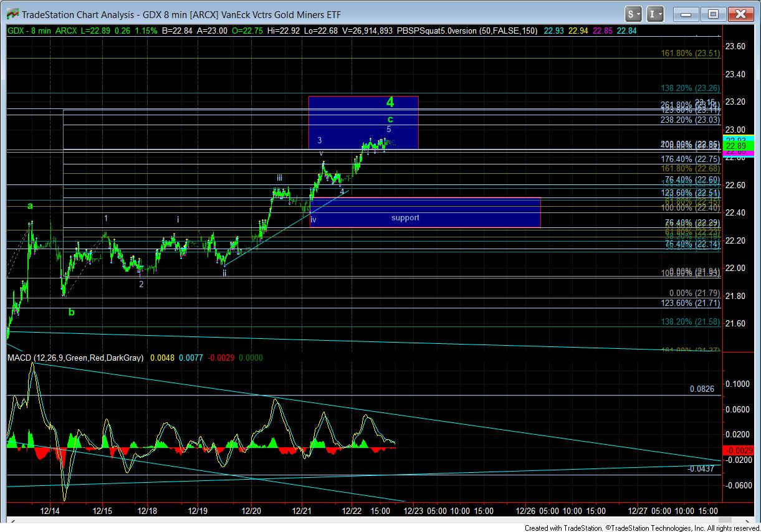Image resolution: width=761 pixels, height=532 pixels.
Task: Select the last price 'L=22.89' value
Action: [96, 30]
